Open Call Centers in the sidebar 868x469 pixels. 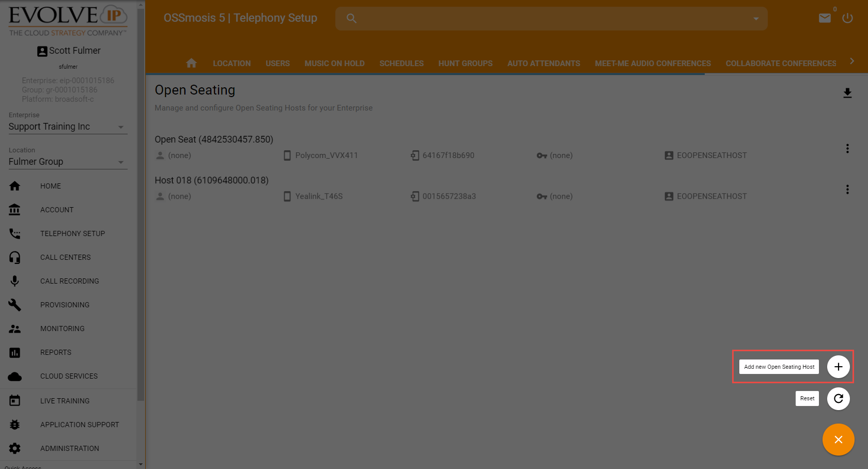65,257
